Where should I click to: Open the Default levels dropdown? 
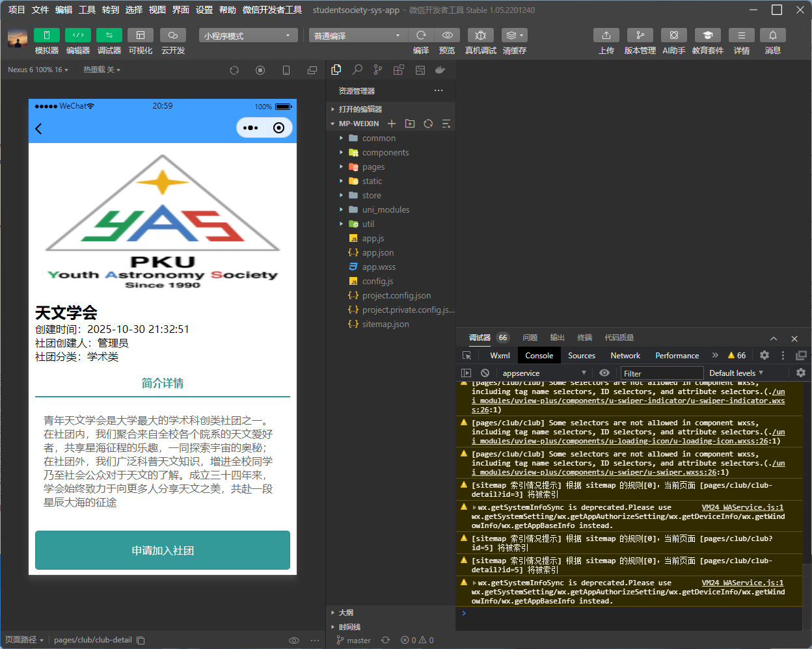[736, 373]
